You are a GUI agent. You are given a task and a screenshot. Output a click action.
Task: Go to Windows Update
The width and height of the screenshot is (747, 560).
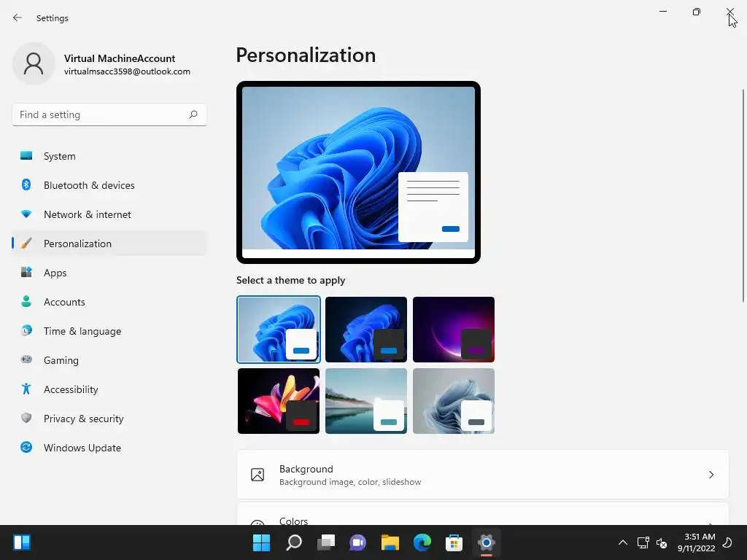[x=109, y=448]
